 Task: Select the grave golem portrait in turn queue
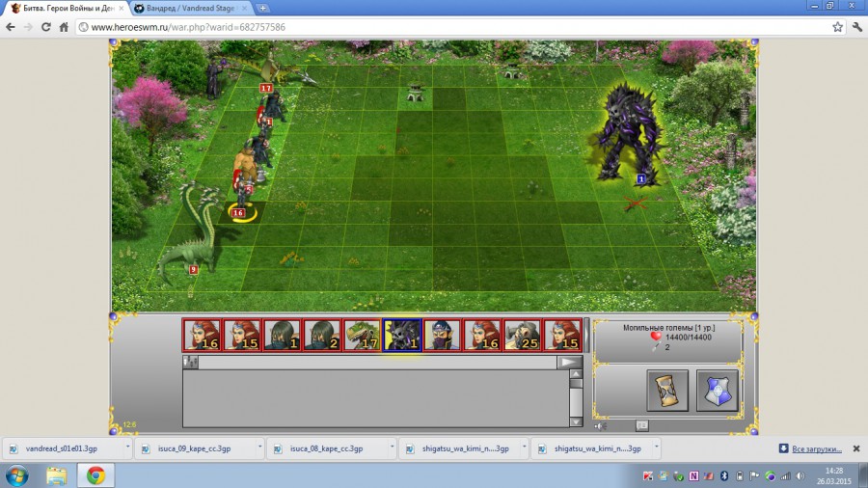[x=402, y=335]
